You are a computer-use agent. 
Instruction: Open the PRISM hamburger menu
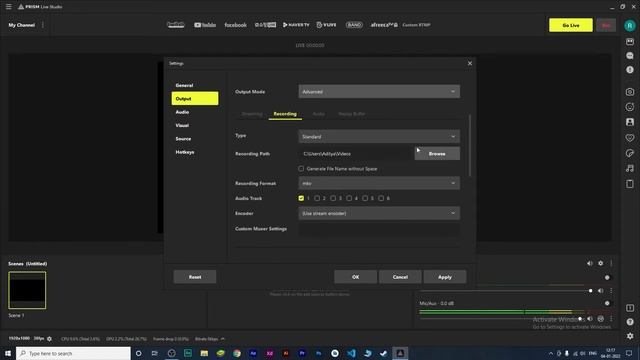9,7
